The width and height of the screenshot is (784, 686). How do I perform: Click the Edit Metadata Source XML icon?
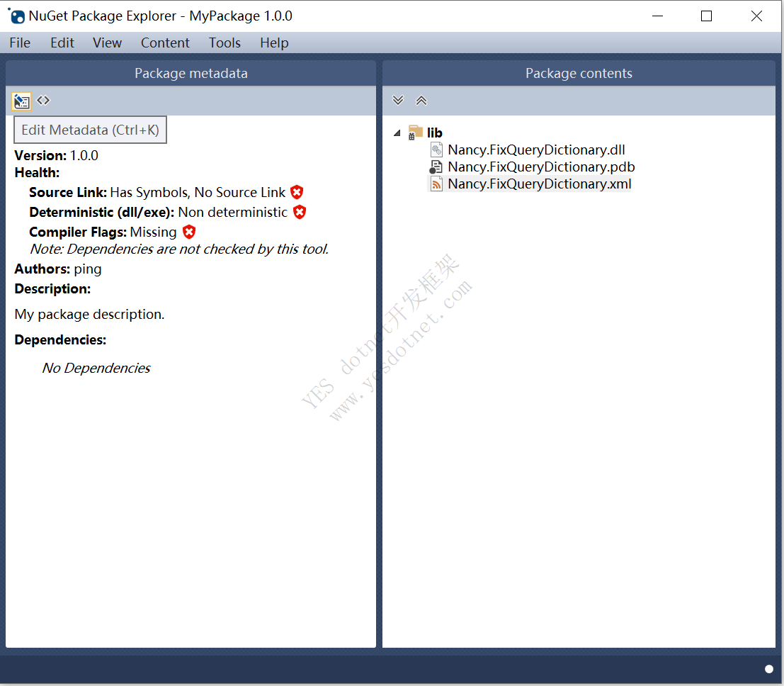pyautogui.click(x=43, y=101)
